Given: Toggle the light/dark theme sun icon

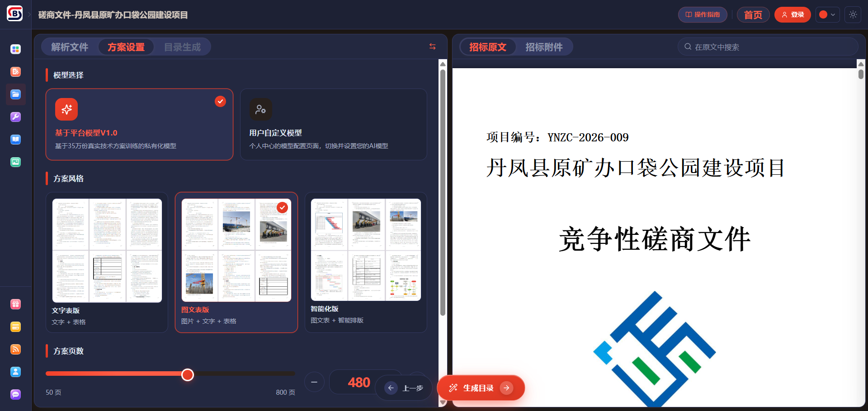Looking at the screenshot, I should click(x=853, y=14).
